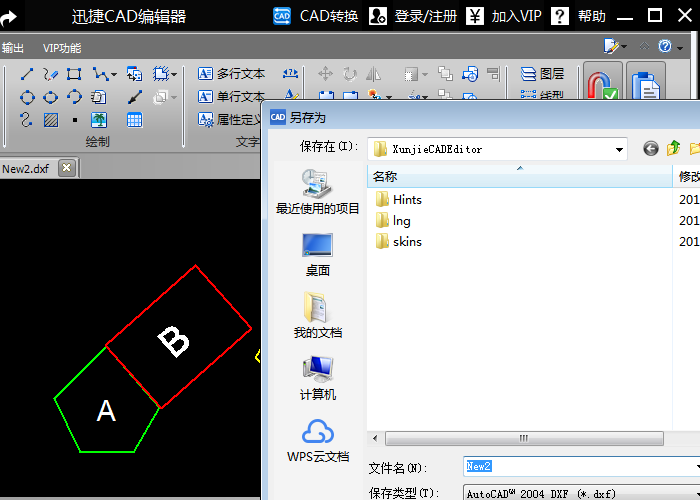Click the clipboard paste icon
Viewport: 700px width, 500px height.
(x=646, y=83)
